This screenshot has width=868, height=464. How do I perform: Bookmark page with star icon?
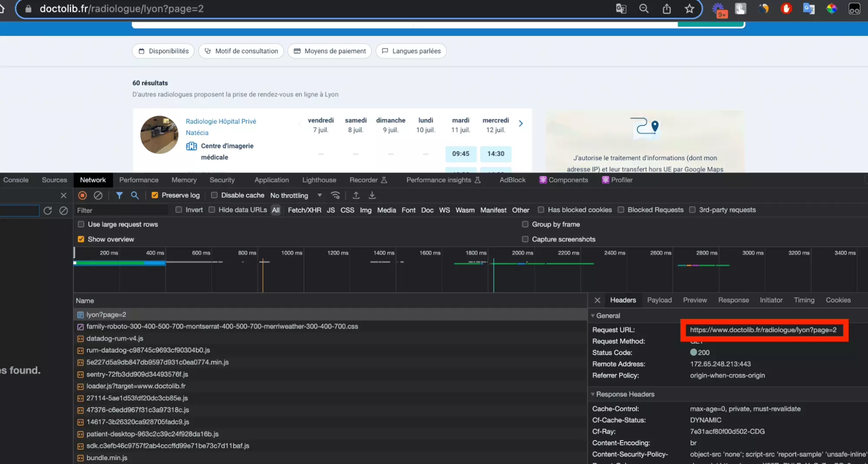689,9
